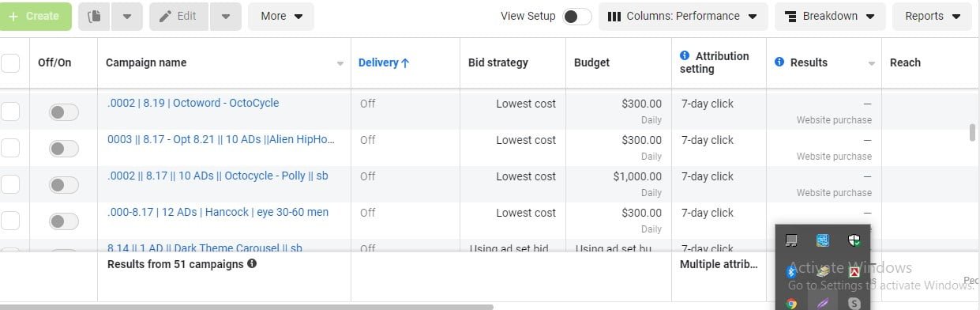The height and width of the screenshot is (310, 980).
Task: Click the horizontal scrollbar at the bottom
Action: [x=246, y=307]
